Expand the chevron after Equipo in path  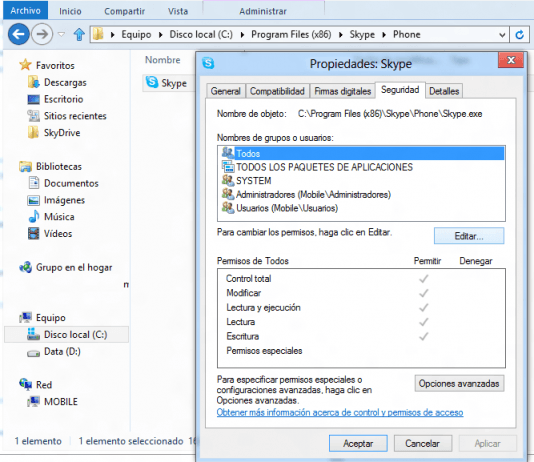click(160, 34)
